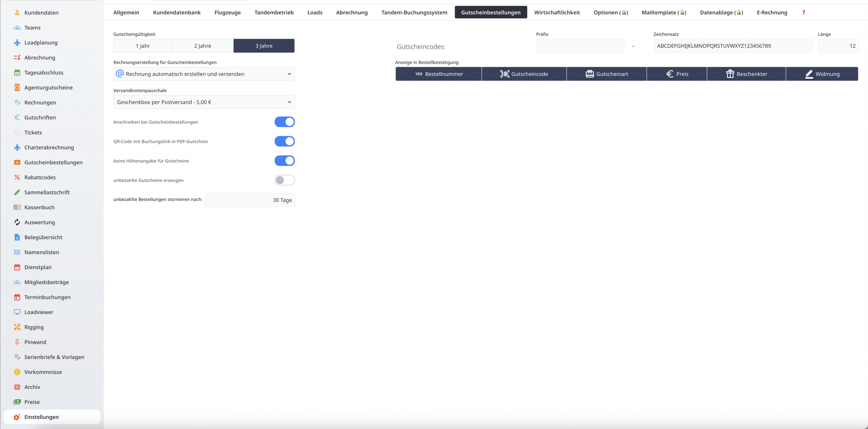This screenshot has height=429, width=868.
Task: Click the Widmung display button
Action: pos(822,74)
